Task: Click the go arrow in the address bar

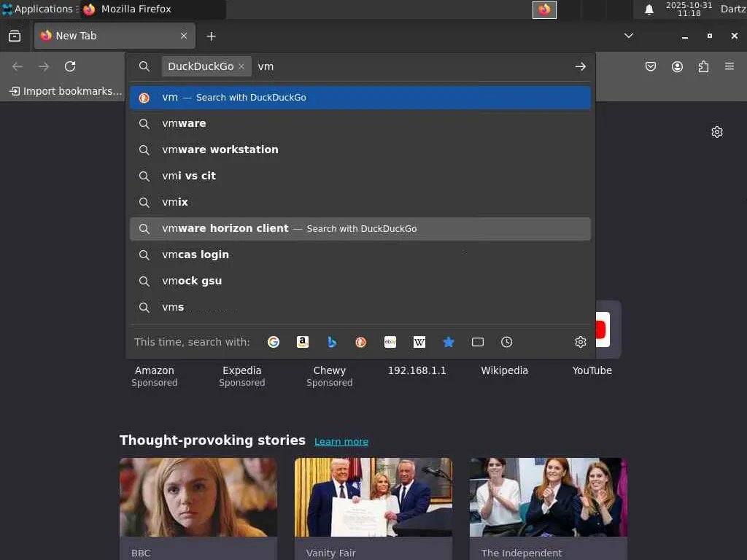Action: (x=580, y=66)
